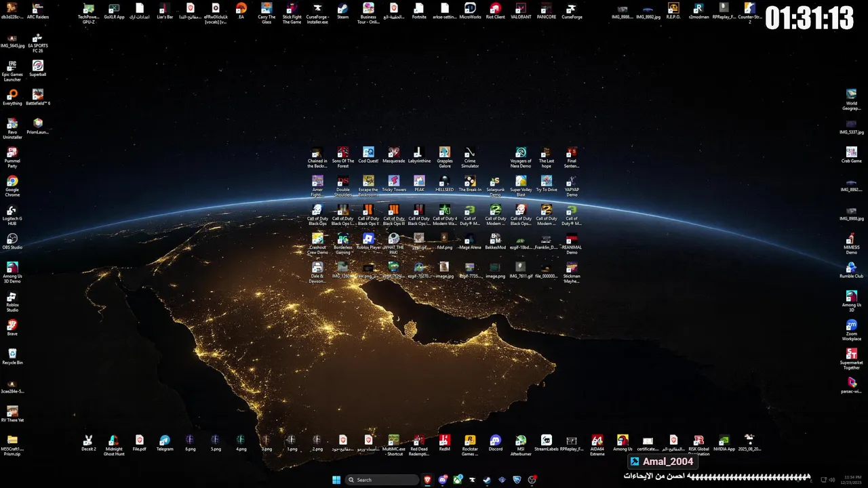This screenshot has height=488, width=868.
Task: Select the File.pdf document
Action: click(x=139, y=443)
